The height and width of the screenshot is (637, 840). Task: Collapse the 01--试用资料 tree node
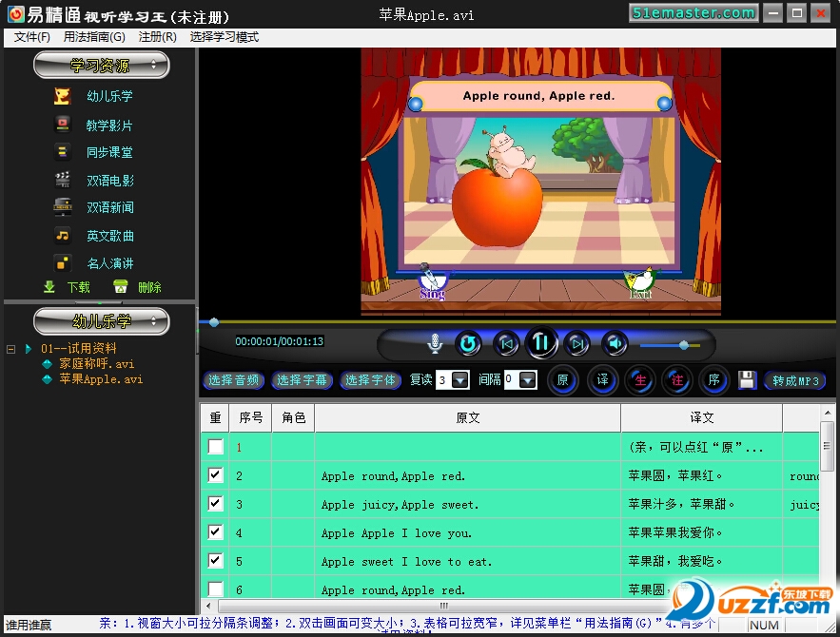pos(10,349)
